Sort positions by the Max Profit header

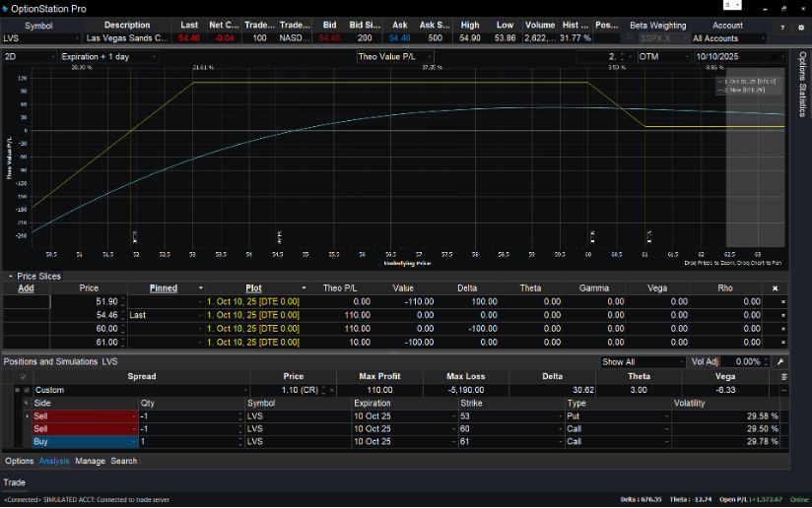[x=379, y=377]
